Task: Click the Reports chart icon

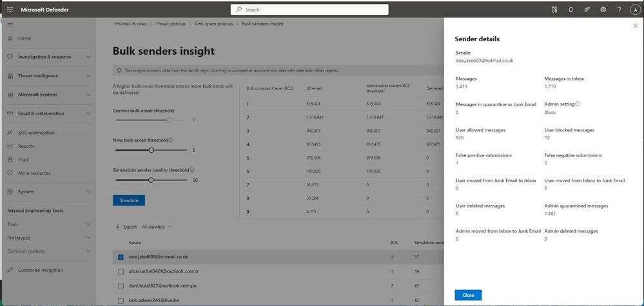Action: [x=10, y=146]
